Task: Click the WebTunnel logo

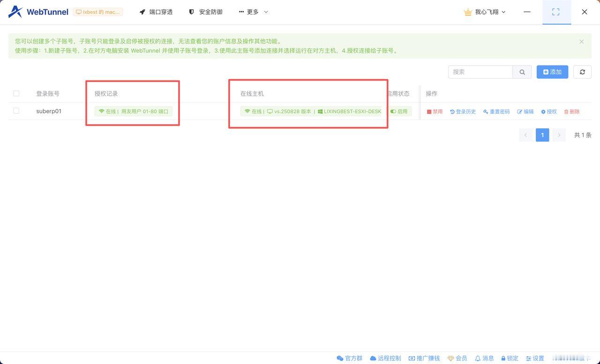Action: [38, 12]
